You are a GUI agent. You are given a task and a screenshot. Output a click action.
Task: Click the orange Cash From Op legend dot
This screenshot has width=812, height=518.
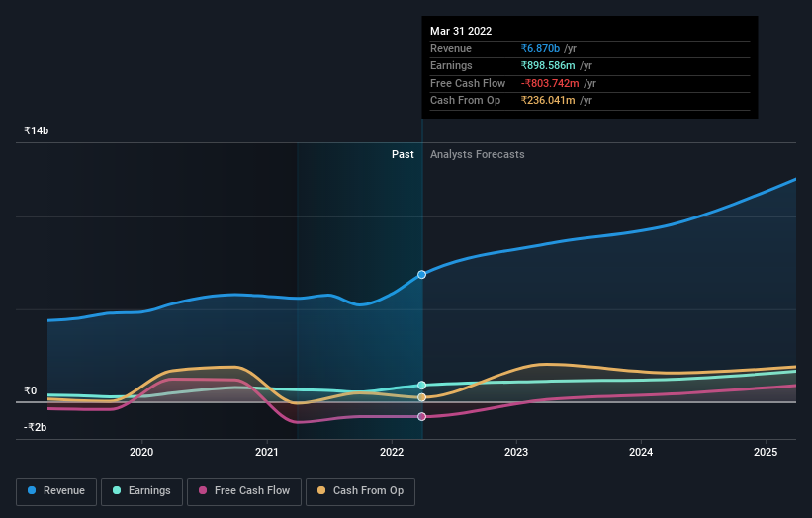click(x=321, y=490)
